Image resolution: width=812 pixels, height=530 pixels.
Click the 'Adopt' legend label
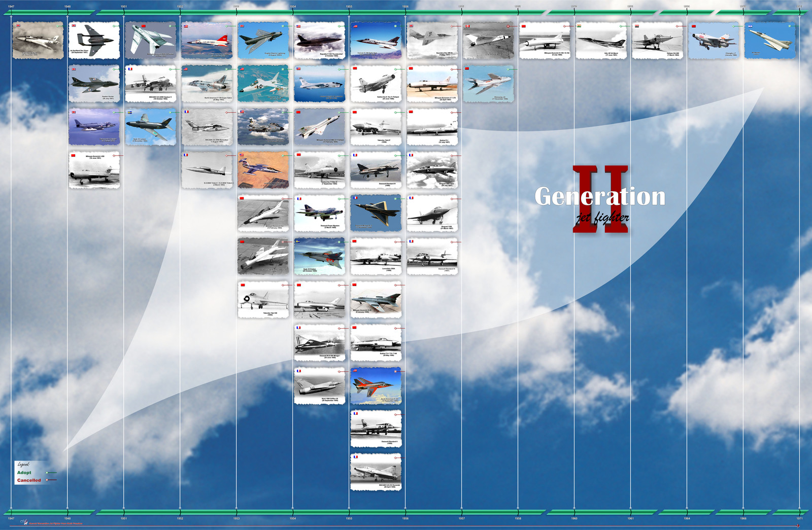coord(24,473)
